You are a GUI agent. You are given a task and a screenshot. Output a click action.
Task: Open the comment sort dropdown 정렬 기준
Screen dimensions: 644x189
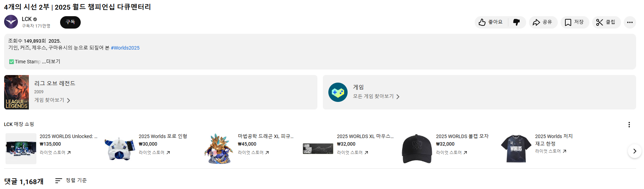[71, 180]
